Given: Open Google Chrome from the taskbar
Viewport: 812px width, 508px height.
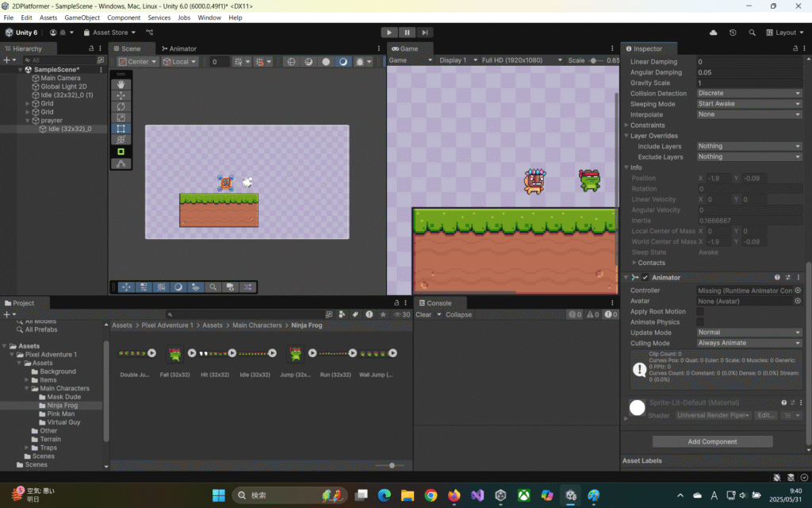Looking at the screenshot, I should [431, 495].
